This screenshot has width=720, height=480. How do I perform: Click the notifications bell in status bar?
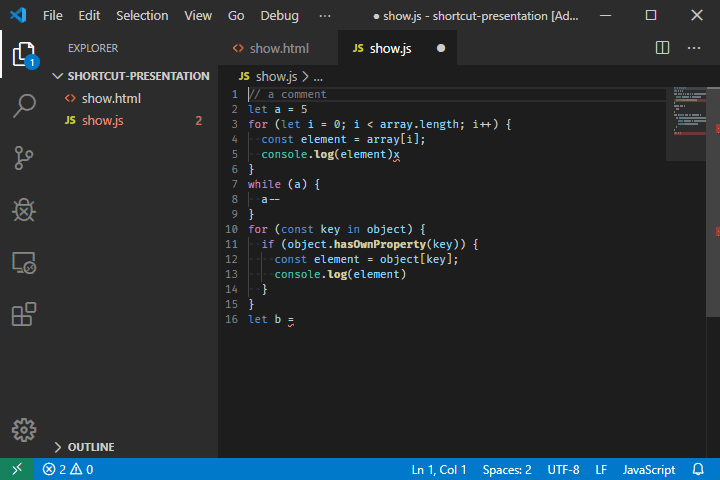[x=698, y=469]
